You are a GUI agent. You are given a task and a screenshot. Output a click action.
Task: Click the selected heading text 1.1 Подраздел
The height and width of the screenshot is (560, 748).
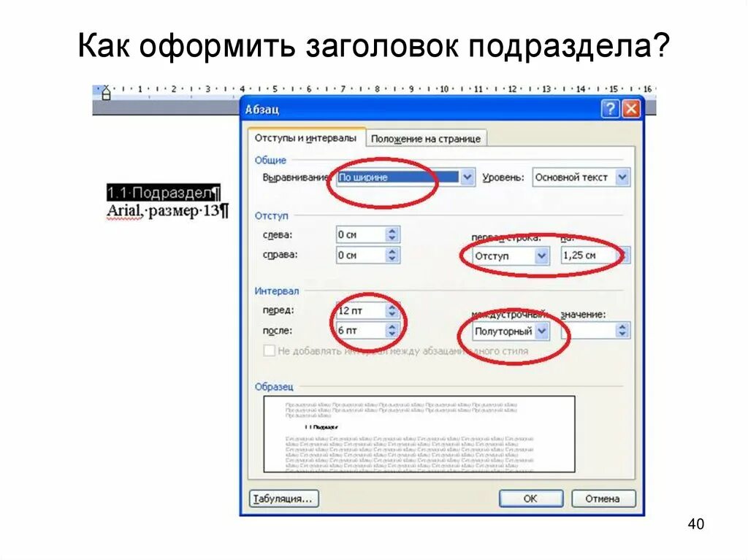click(163, 193)
